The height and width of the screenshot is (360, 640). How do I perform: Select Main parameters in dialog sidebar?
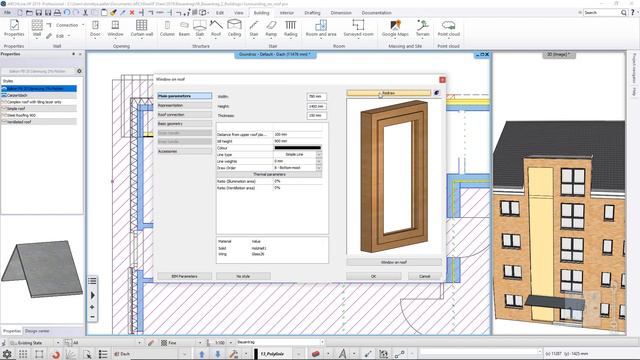tap(184, 96)
